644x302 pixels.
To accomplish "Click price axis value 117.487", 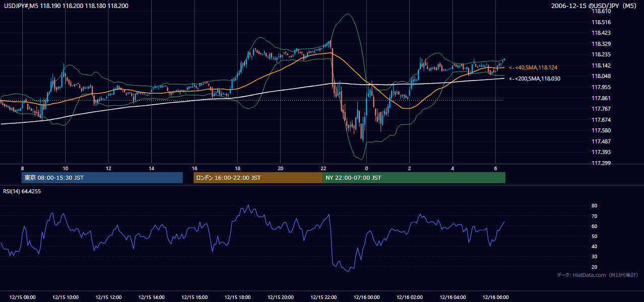I will click(x=601, y=141).
